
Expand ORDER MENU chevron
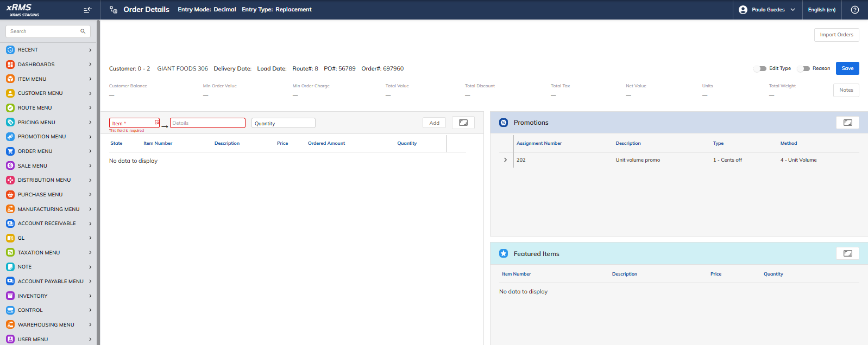point(90,151)
